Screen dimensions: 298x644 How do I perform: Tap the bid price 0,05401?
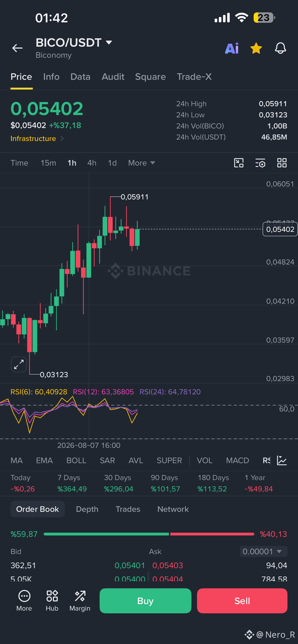click(130, 565)
